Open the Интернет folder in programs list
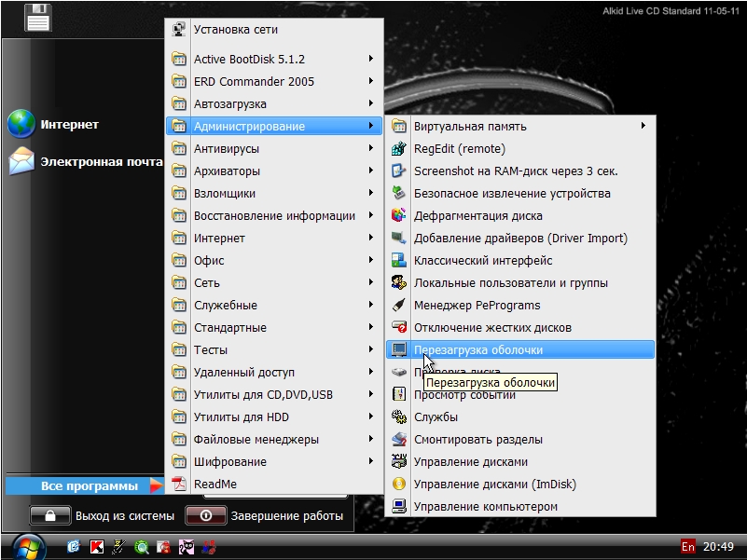This screenshot has height=560, width=747. 274,239
